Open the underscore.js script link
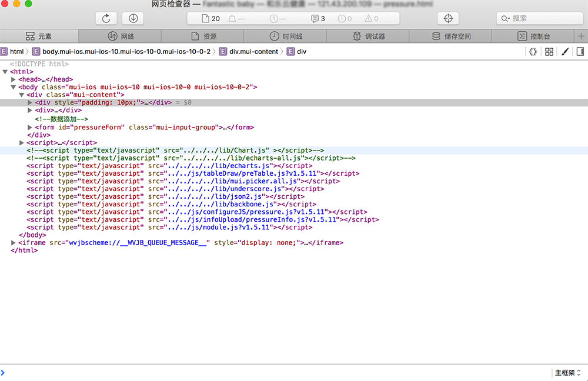Screen dimensions: 588x381 pyautogui.click(x=225, y=189)
